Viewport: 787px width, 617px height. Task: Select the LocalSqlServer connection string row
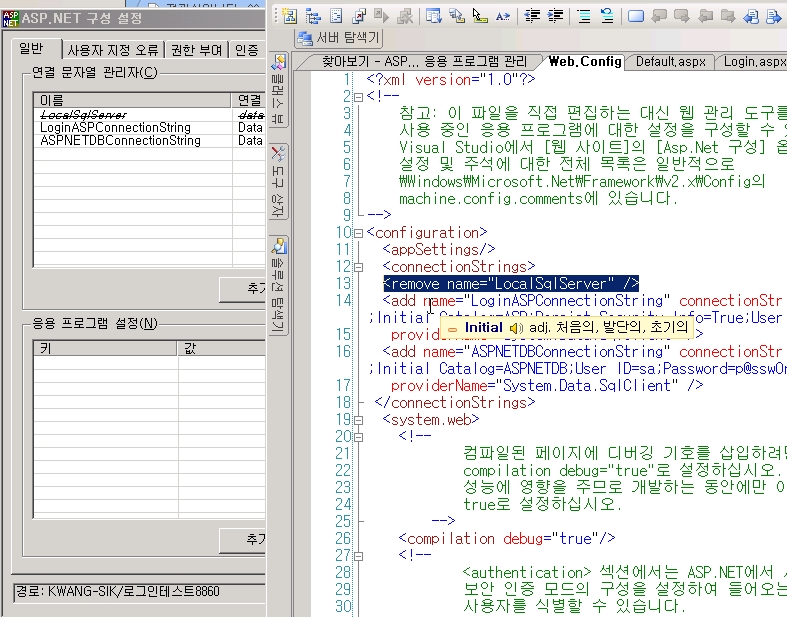point(149,115)
